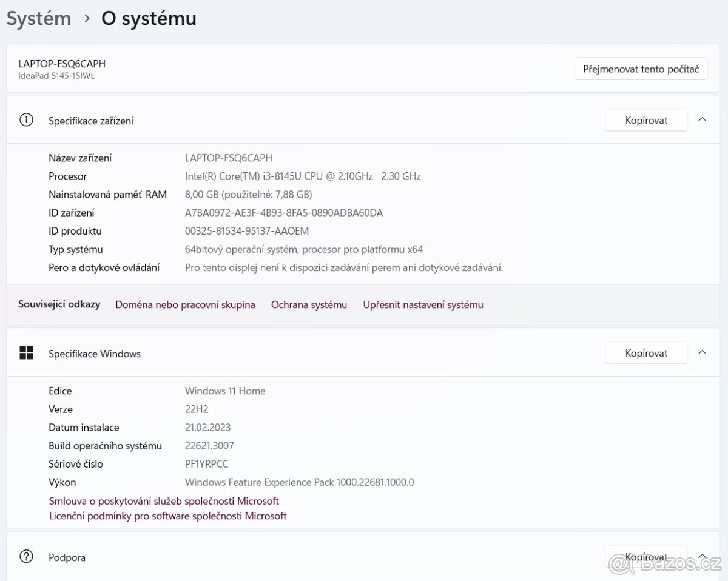Screen dimensions: 728x581
Task: Open Licenční podmínky pro software společnosti Microsoft
Action: click(167, 516)
